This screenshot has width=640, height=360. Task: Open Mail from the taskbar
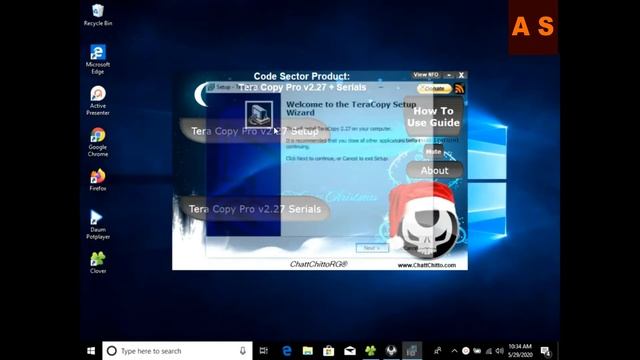tap(350, 351)
